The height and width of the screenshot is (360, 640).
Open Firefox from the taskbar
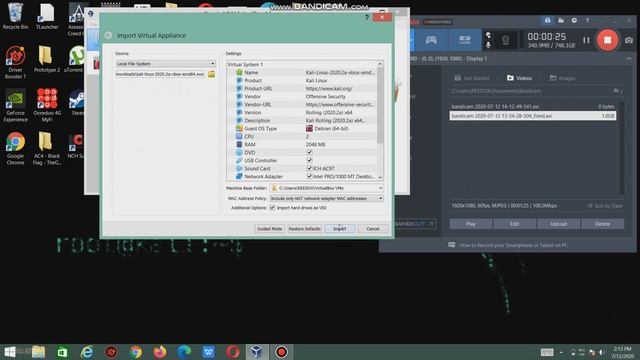160,352
